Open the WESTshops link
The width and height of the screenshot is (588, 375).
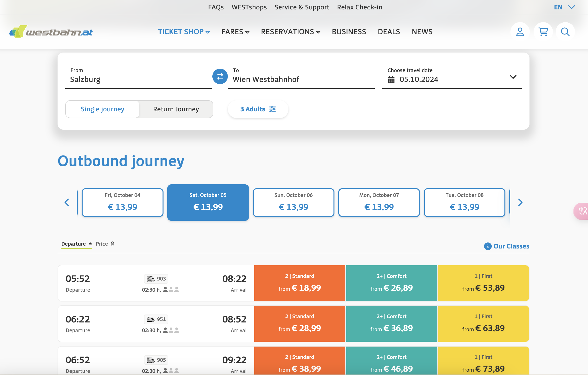pyautogui.click(x=249, y=7)
